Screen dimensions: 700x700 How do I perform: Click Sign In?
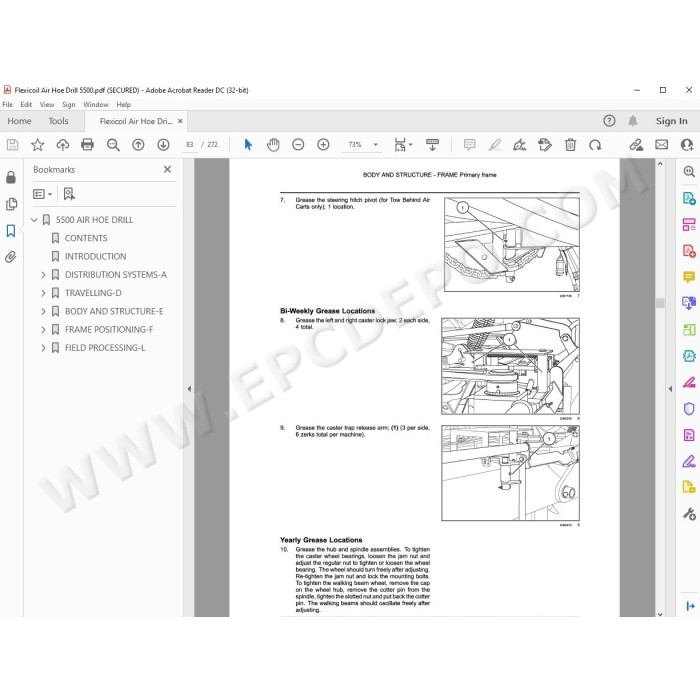click(x=671, y=121)
